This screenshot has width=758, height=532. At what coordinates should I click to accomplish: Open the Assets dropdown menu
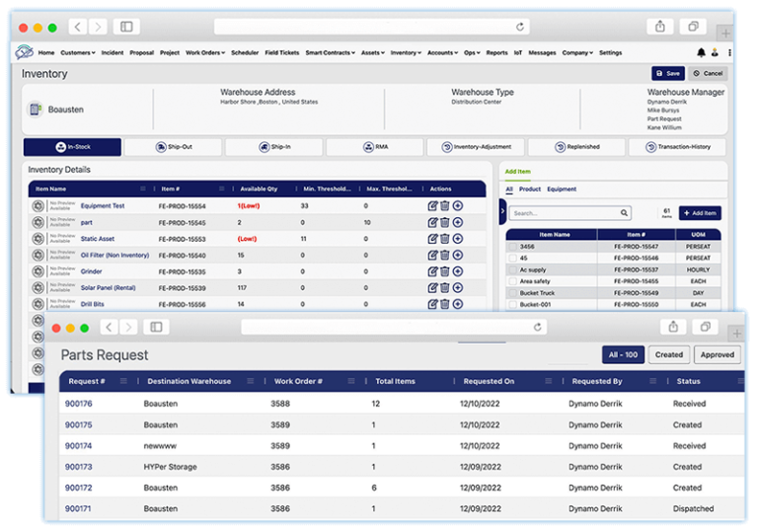373,52
